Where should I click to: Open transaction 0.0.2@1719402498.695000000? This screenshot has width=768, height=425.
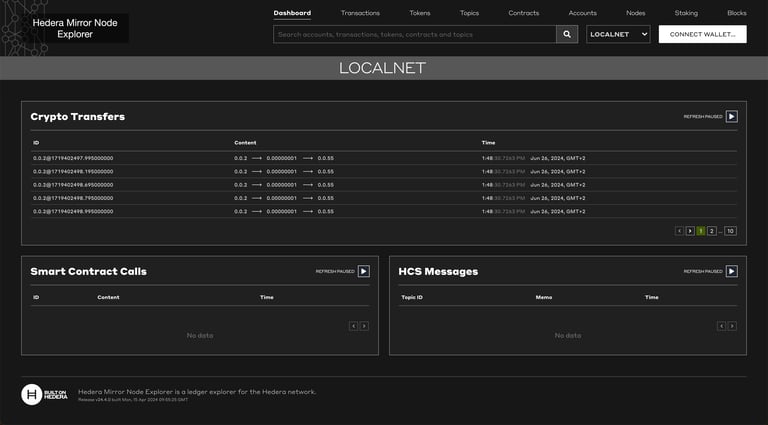(x=73, y=185)
